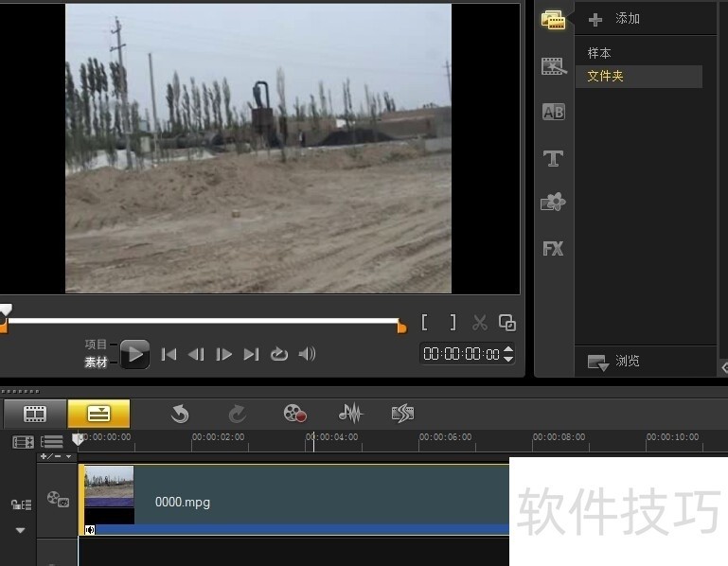
Task: Click the undo arrow in timeline toolbar
Action: (180, 414)
